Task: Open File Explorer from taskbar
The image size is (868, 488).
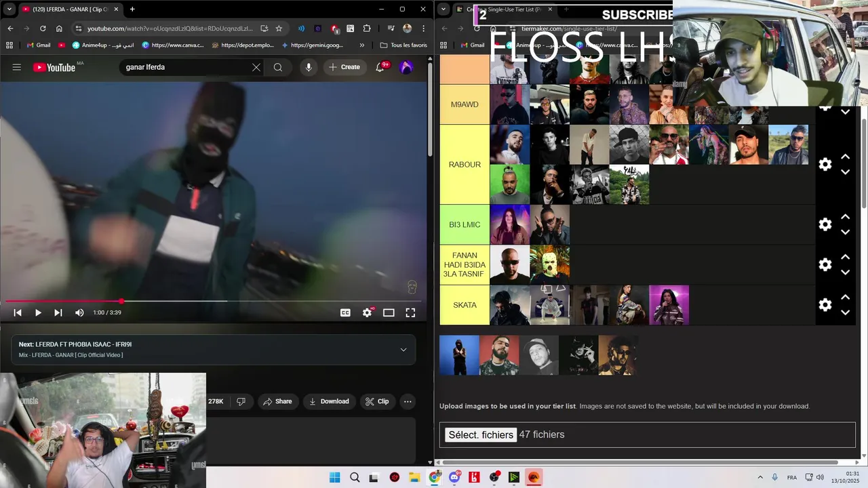Action: pyautogui.click(x=414, y=477)
